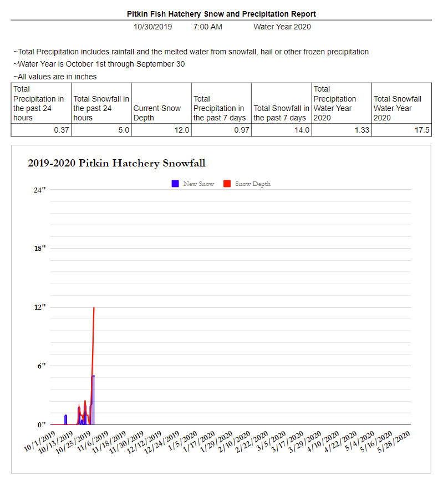Click the red line peak at 12 inches
Image resolution: width=448 pixels, height=495 pixels.
tap(94, 308)
